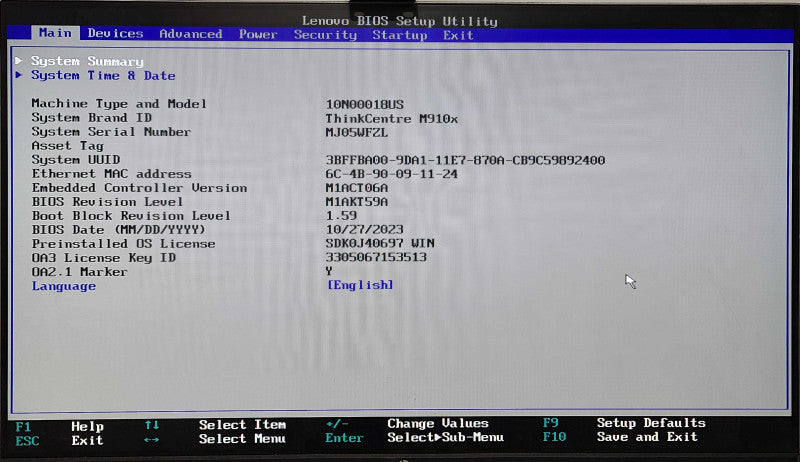Open the Advanced tab
Image resolution: width=800 pixels, height=462 pixels.
pos(191,34)
